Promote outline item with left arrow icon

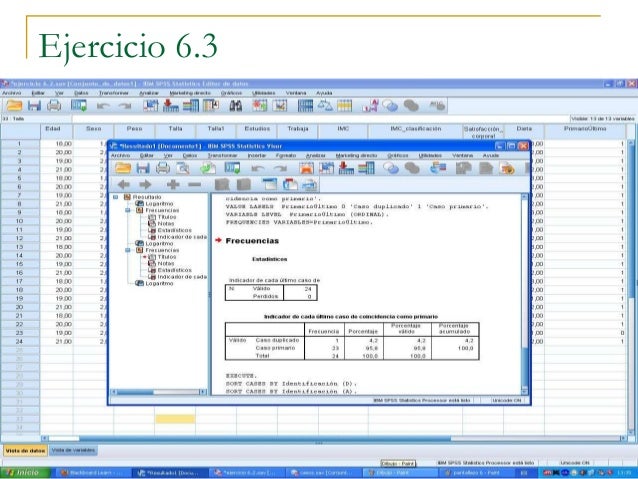(124, 185)
